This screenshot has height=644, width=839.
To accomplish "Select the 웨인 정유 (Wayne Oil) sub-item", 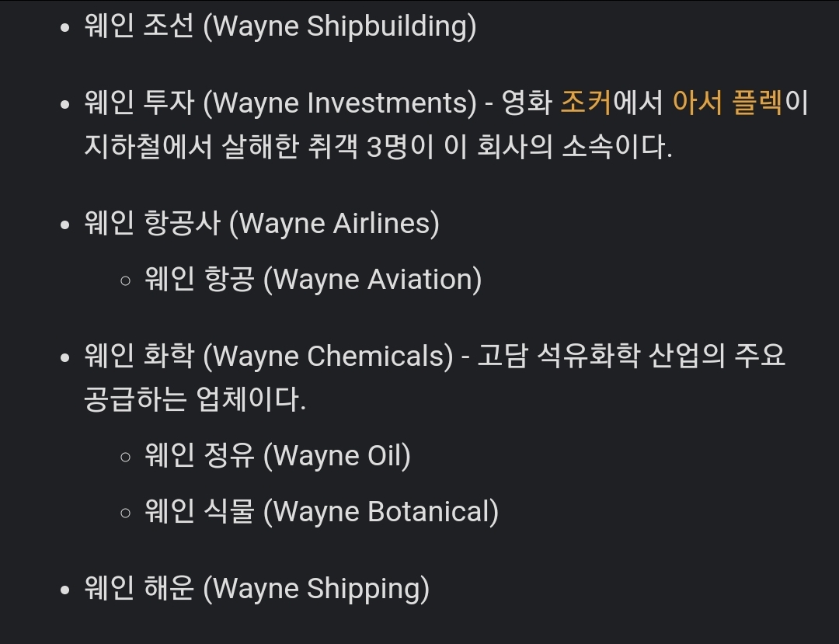I will [x=277, y=455].
